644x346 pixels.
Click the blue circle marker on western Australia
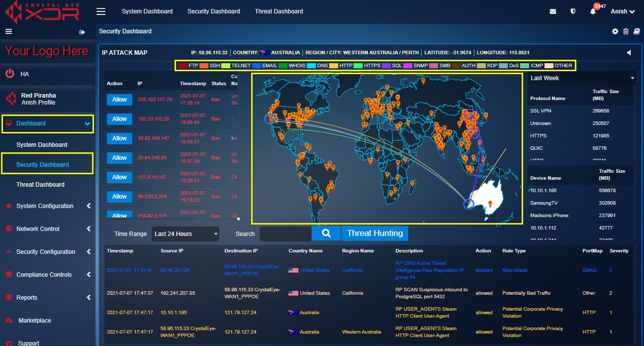click(468, 204)
